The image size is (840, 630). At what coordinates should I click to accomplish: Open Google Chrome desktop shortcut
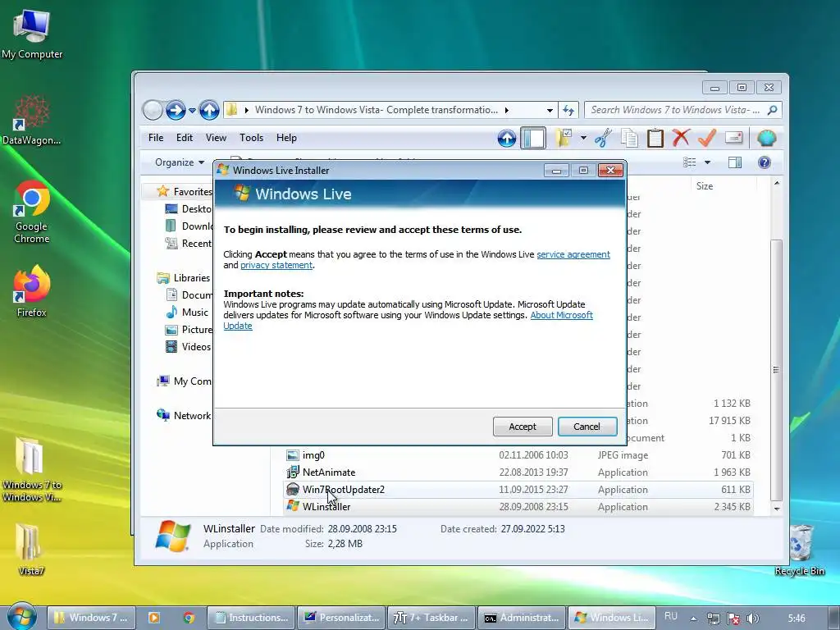click(x=32, y=212)
